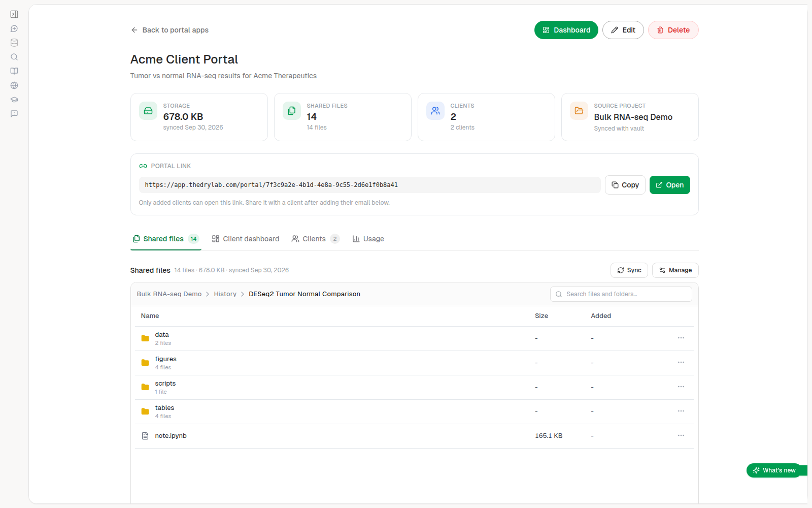Open the portal link in new window

pos(670,185)
